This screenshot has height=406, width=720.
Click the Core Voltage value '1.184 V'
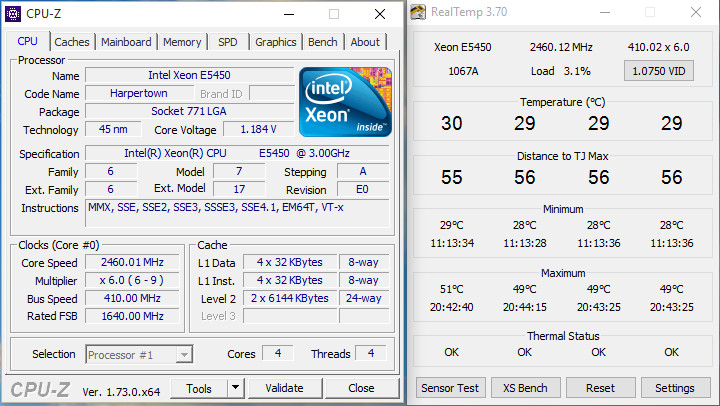click(259, 129)
